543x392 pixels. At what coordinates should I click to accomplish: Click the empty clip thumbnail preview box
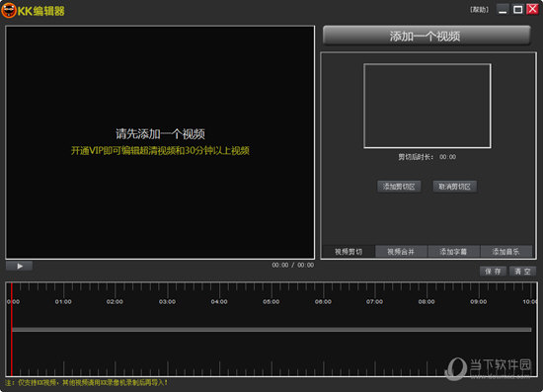[x=427, y=106]
